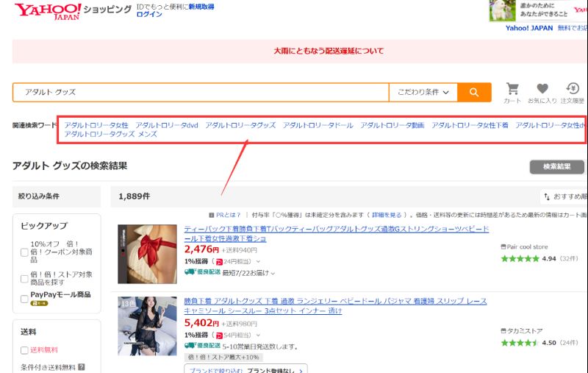Expand the 最短7/22お届け delivery chevron
This screenshot has width=588, height=373.
[273, 274]
